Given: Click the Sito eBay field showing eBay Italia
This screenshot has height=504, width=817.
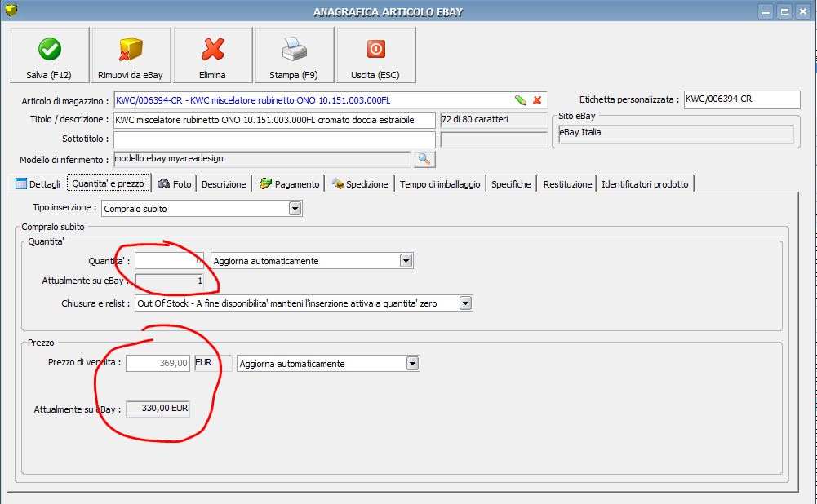Looking at the screenshot, I should pos(676,133).
